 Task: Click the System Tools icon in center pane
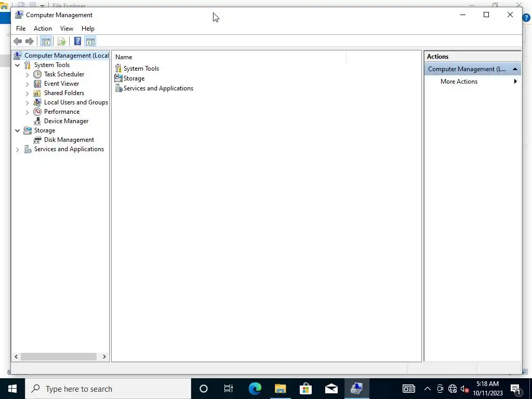(x=118, y=68)
